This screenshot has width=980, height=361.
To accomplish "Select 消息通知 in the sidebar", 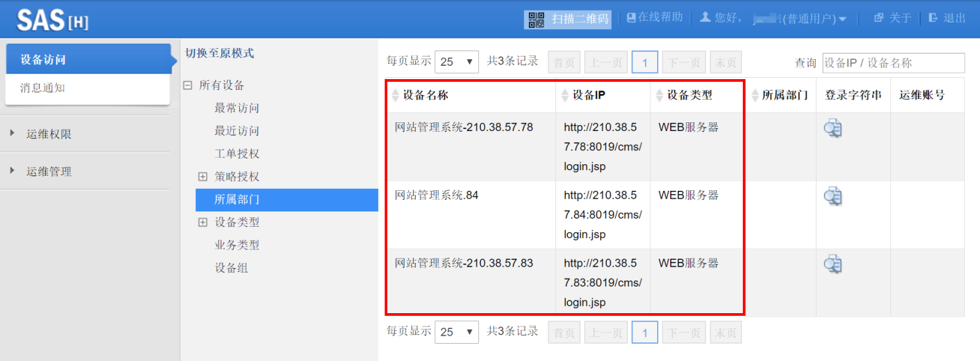I will tap(43, 88).
